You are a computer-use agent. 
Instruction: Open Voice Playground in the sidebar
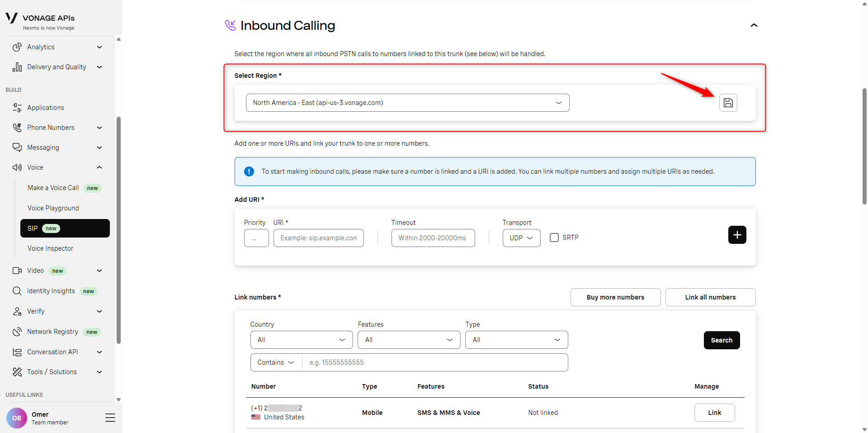53,208
